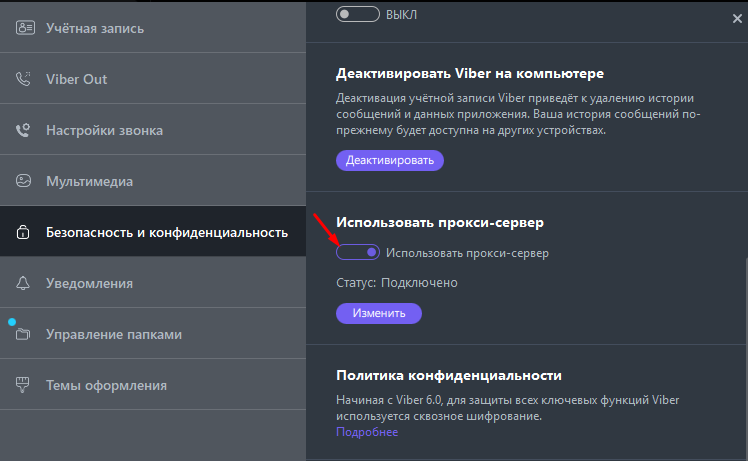Select Мультимедиа in the sidebar
The width and height of the screenshot is (748, 461).
tap(153, 180)
